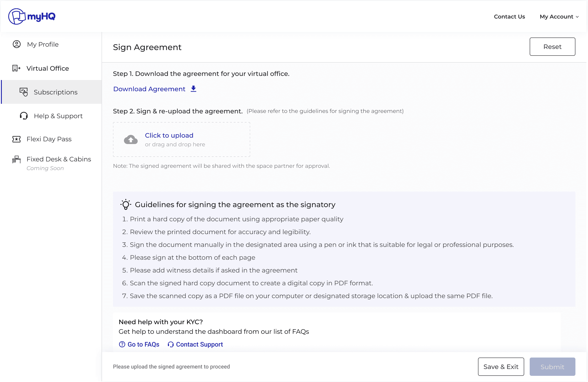
Task: Click the Go to FAQs question icon
Action: 122,344
